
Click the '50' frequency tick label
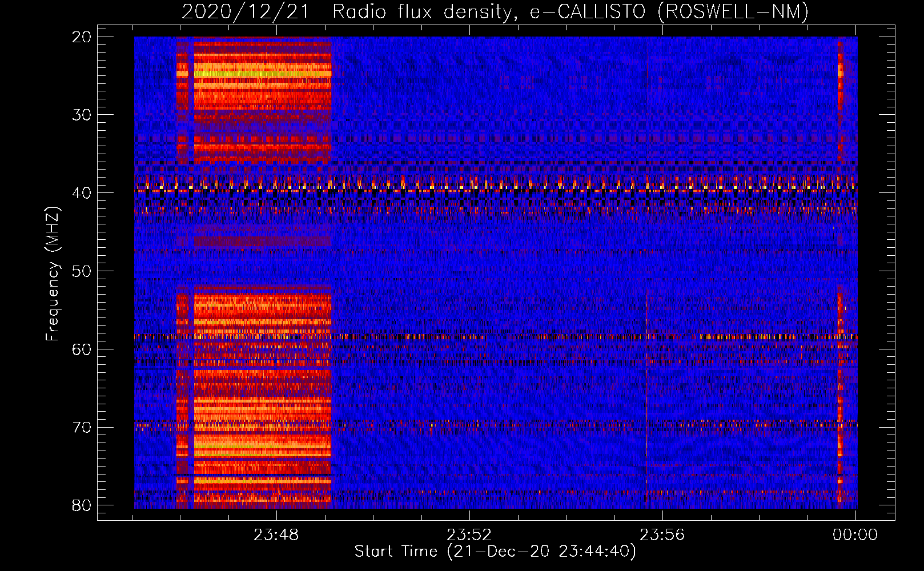click(82, 271)
